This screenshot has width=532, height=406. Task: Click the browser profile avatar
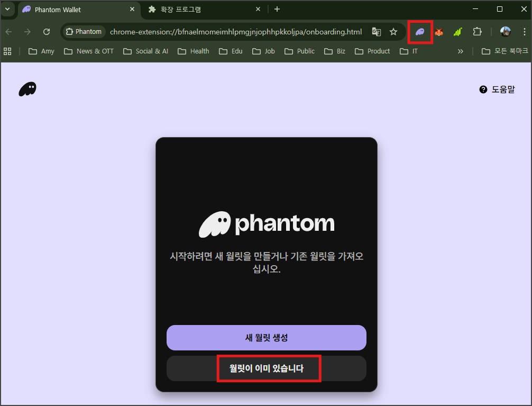pyautogui.click(x=506, y=32)
